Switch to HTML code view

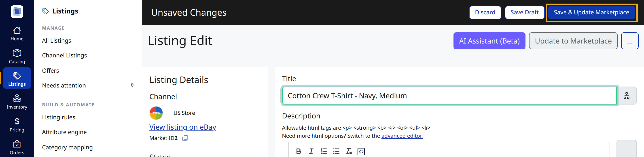[361, 151]
